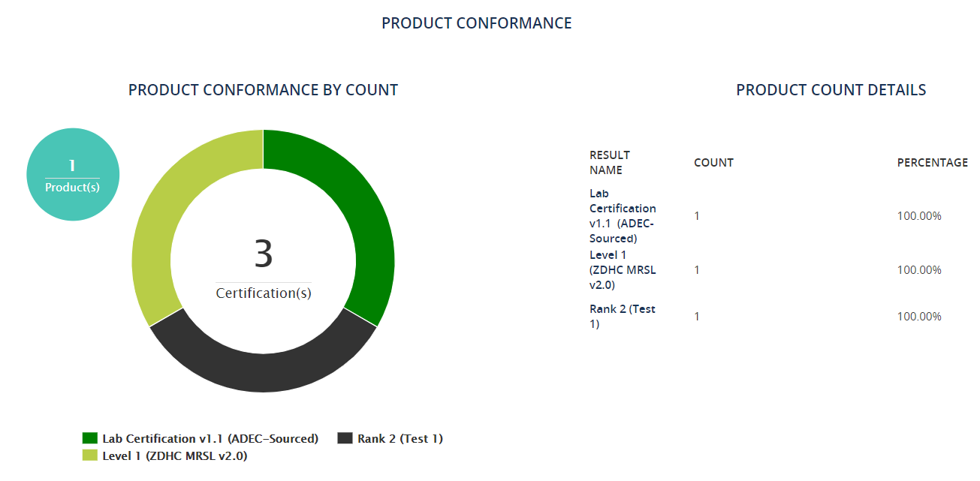Screen dimensions: 980x481
Task: Open count value 1 for Lab Certification row
Action: click(697, 216)
